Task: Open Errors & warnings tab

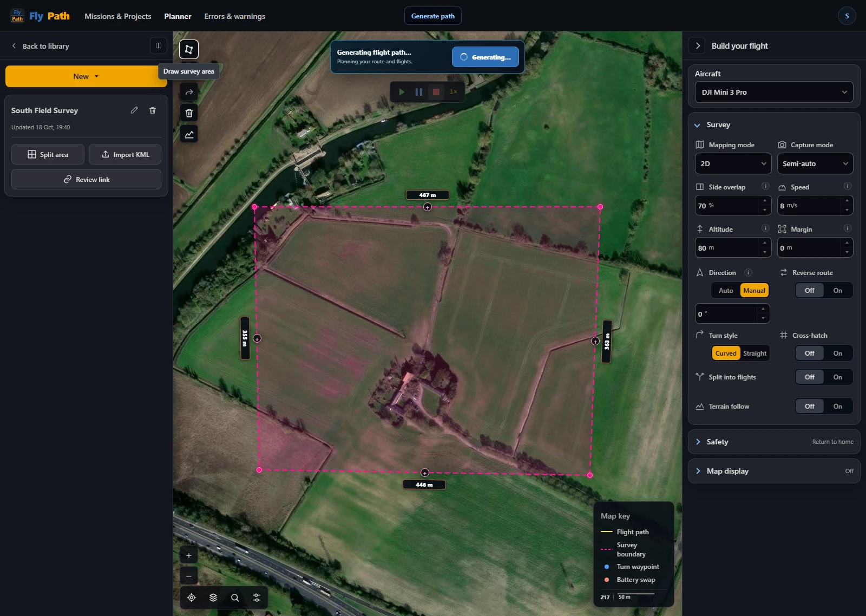Action: point(235,16)
